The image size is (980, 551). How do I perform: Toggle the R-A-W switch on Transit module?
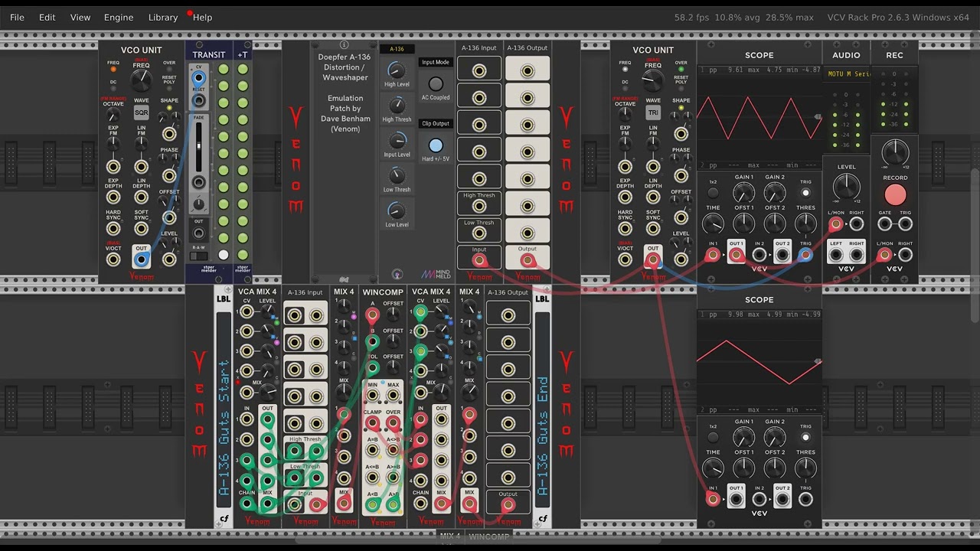pyautogui.click(x=198, y=256)
